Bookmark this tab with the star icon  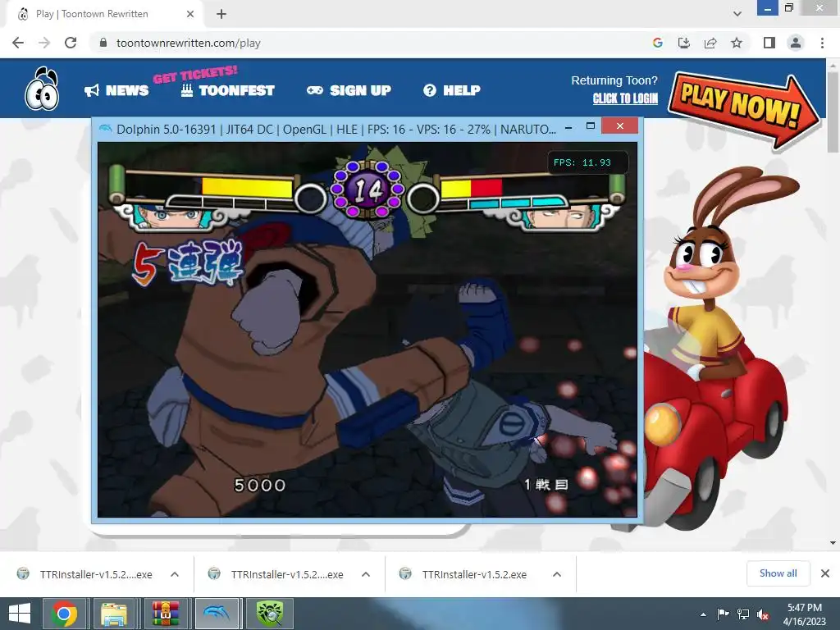737,43
